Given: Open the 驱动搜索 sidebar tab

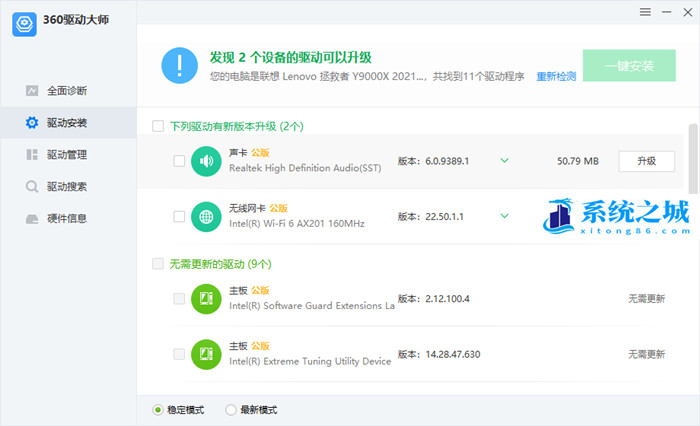Looking at the screenshot, I should 68,186.
